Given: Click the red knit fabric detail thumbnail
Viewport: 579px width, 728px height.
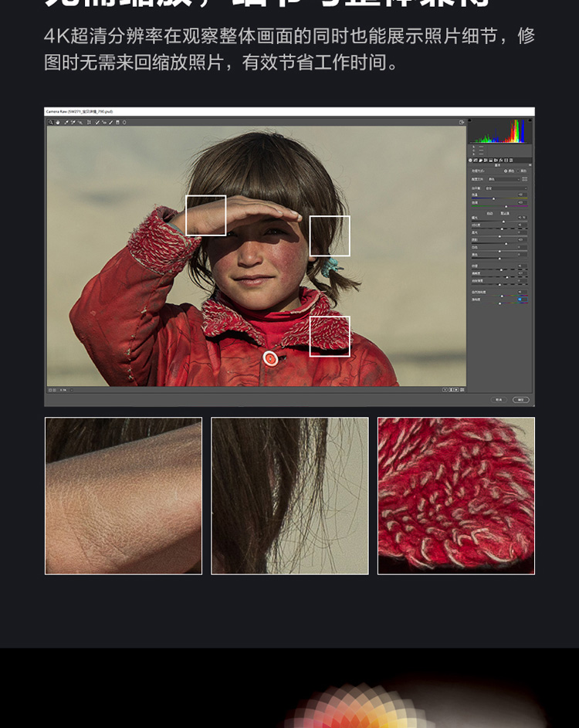Looking at the screenshot, I should click(455, 496).
